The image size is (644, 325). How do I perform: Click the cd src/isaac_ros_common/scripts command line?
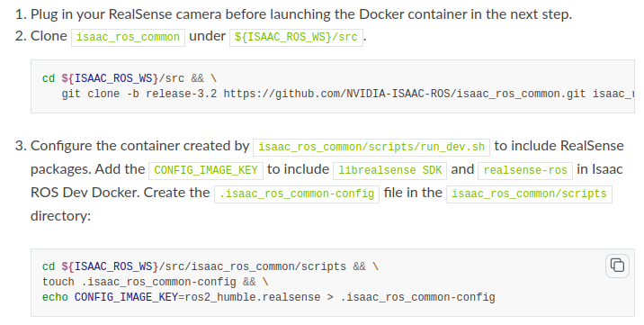[x=210, y=266]
